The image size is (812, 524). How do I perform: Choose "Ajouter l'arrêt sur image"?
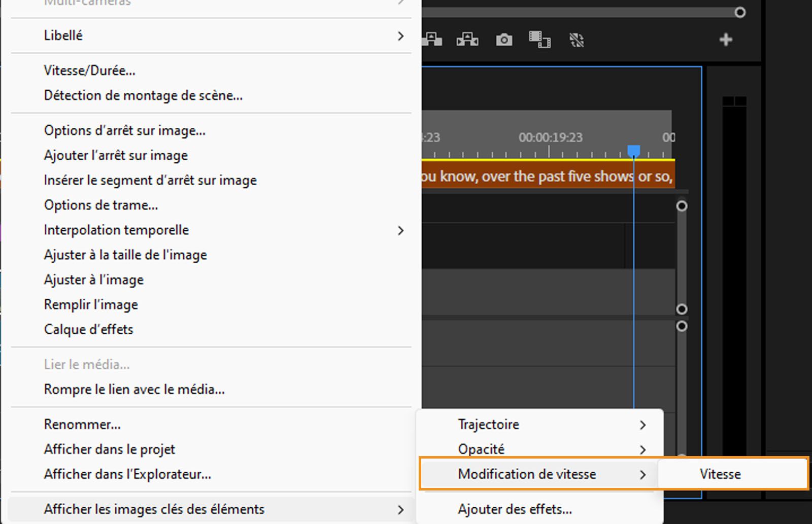pos(116,155)
